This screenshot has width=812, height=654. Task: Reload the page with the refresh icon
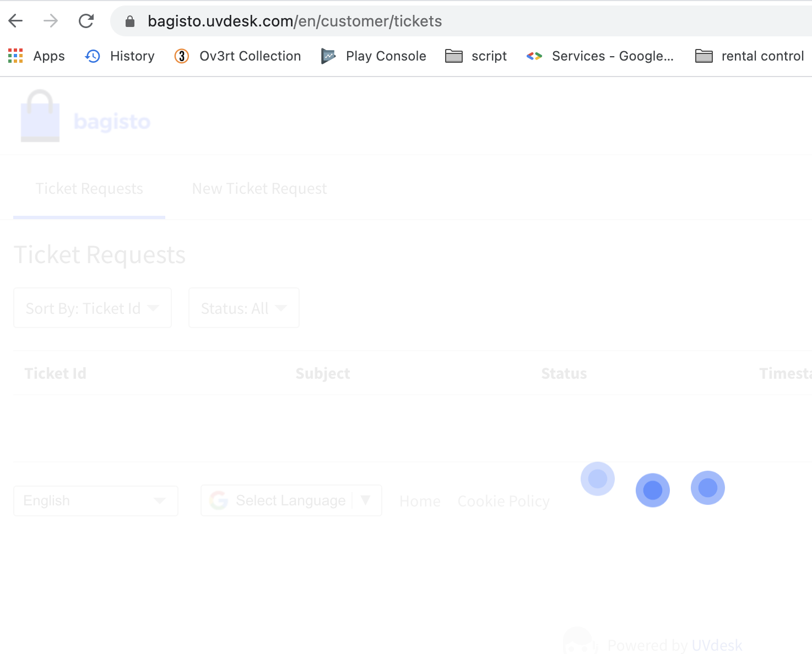(x=86, y=21)
